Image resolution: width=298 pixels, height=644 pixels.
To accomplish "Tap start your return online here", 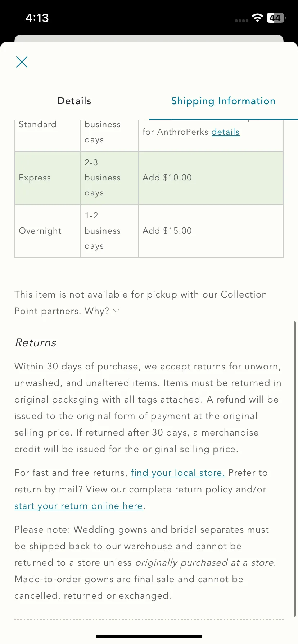I will coord(78,506).
